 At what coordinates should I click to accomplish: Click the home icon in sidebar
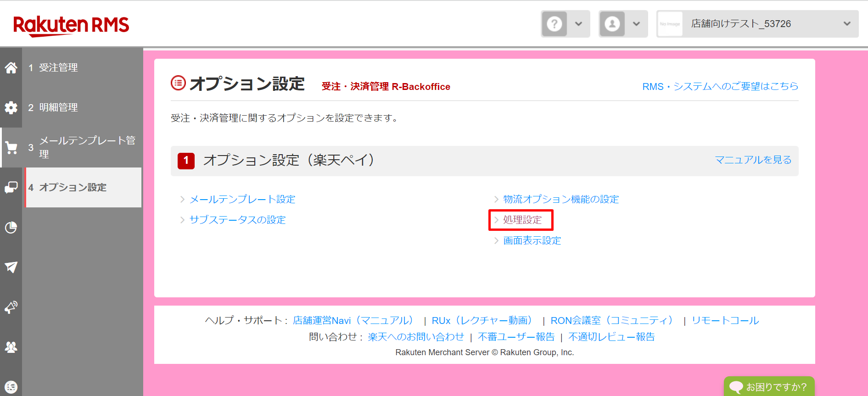point(11,68)
